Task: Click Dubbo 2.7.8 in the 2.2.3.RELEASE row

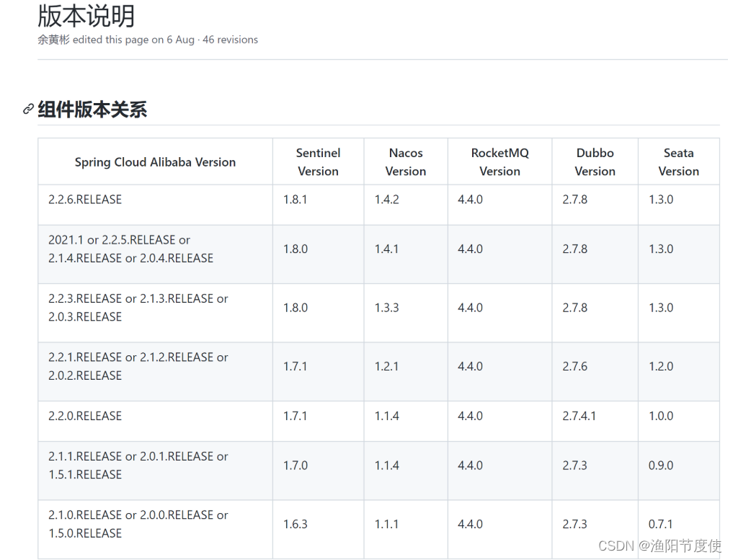Action: pos(575,308)
